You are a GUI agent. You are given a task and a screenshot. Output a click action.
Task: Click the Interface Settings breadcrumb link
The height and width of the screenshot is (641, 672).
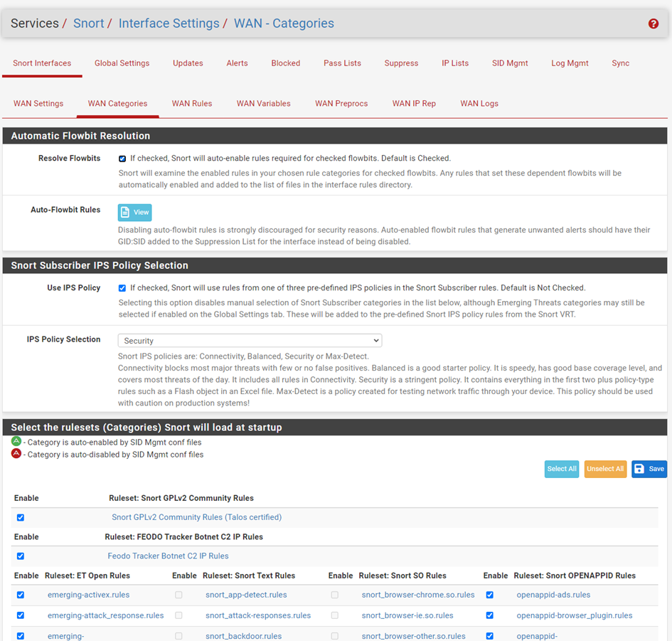169,23
